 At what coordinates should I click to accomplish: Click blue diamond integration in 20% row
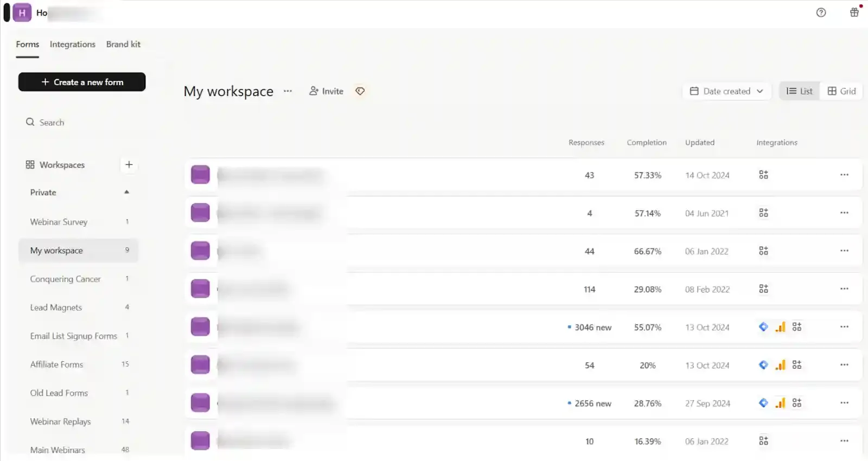tap(763, 364)
